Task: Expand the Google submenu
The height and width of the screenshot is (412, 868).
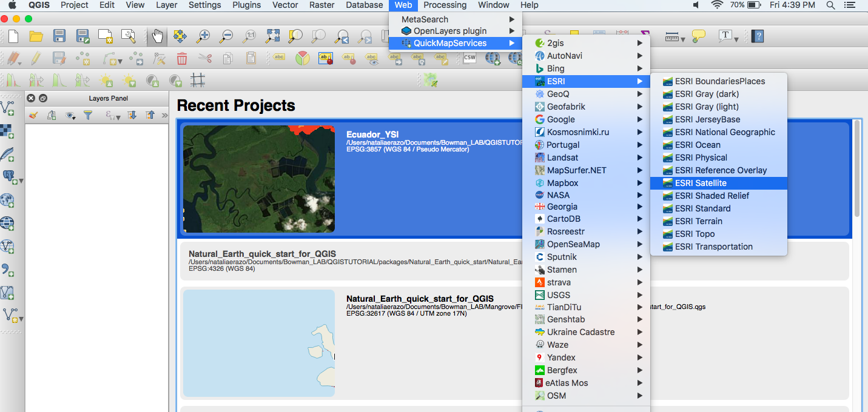Action: point(586,119)
